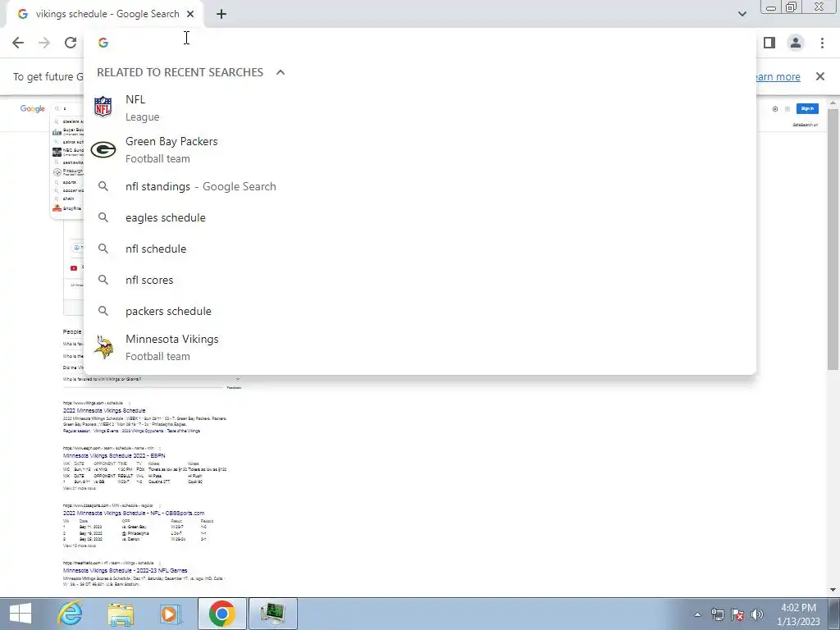
Task: Open File Explorer from the taskbar
Action: coord(121,614)
